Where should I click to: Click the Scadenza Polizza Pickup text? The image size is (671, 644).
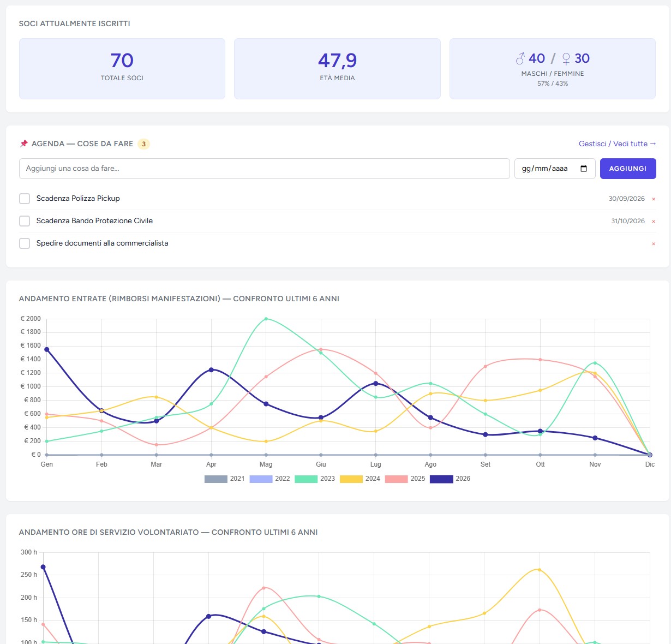(78, 199)
